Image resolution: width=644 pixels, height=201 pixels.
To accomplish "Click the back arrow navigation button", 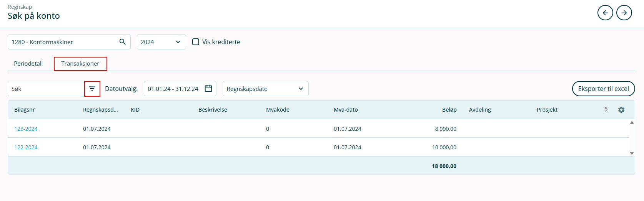I will (605, 13).
